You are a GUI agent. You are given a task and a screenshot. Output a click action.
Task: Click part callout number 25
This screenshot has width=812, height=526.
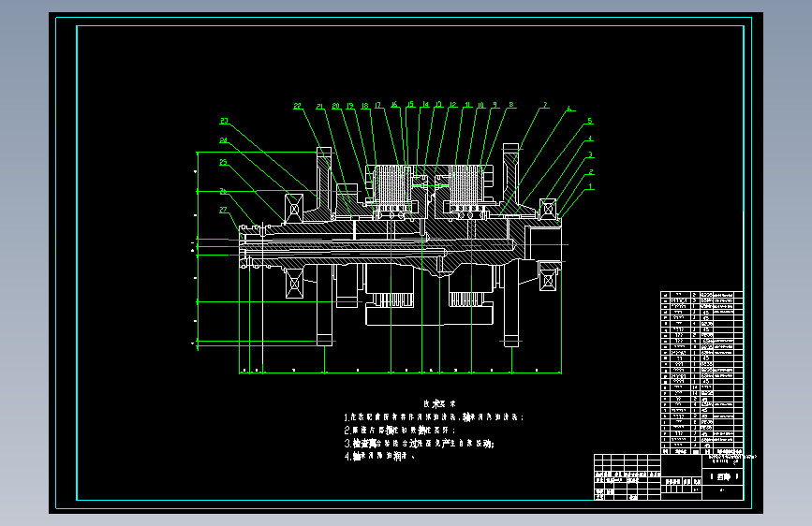(x=223, y=162)
